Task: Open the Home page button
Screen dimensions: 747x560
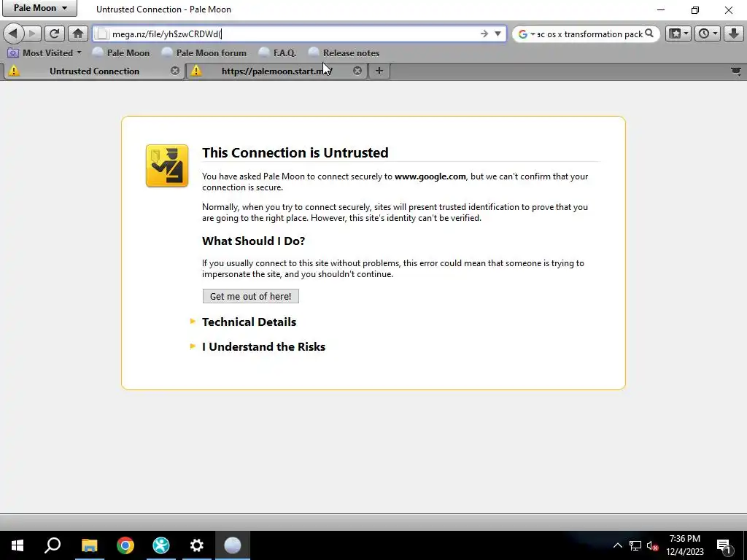Action: coord(77,34)
